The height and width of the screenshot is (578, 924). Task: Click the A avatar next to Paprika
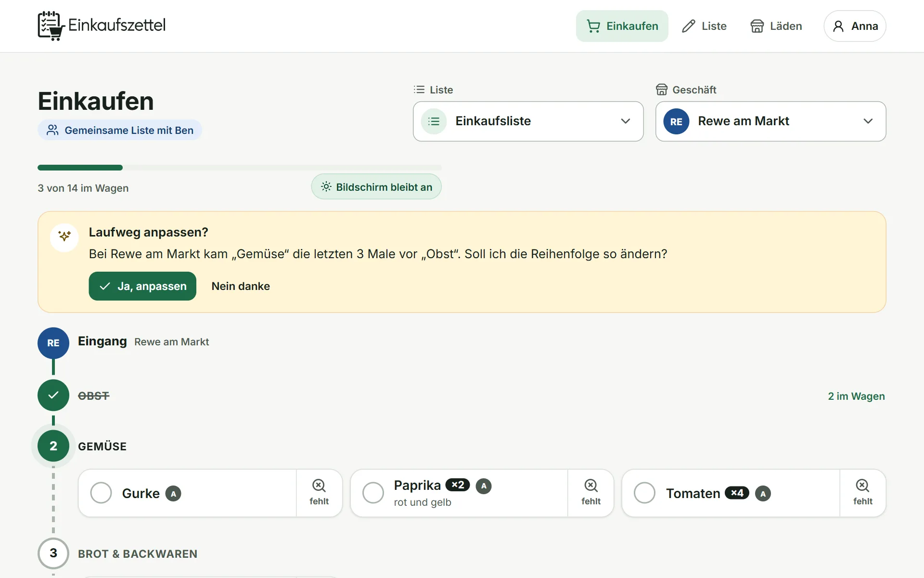tap(484, 486)
